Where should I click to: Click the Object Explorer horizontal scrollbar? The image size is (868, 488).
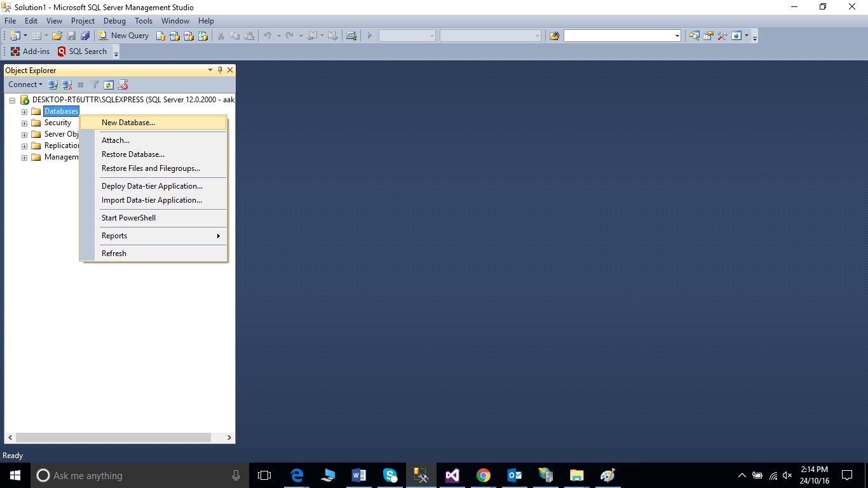tap(113, 438)
